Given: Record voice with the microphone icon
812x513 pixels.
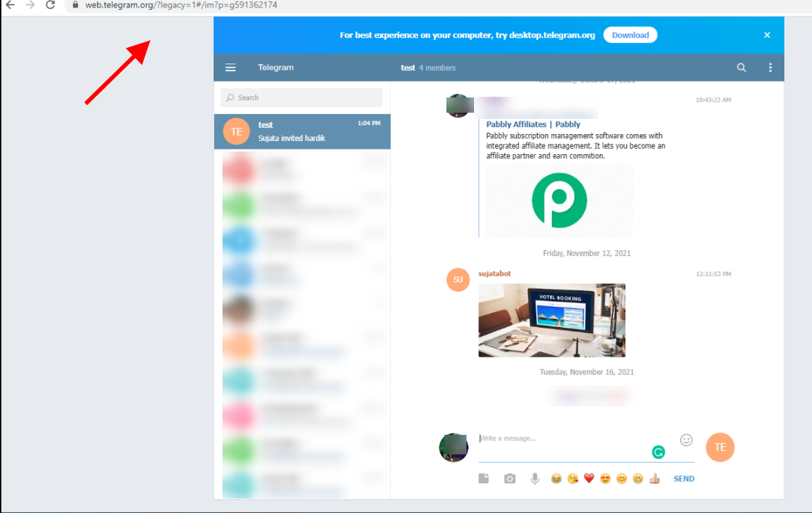Looking at the screenshot, I should [x=535, y=479].
